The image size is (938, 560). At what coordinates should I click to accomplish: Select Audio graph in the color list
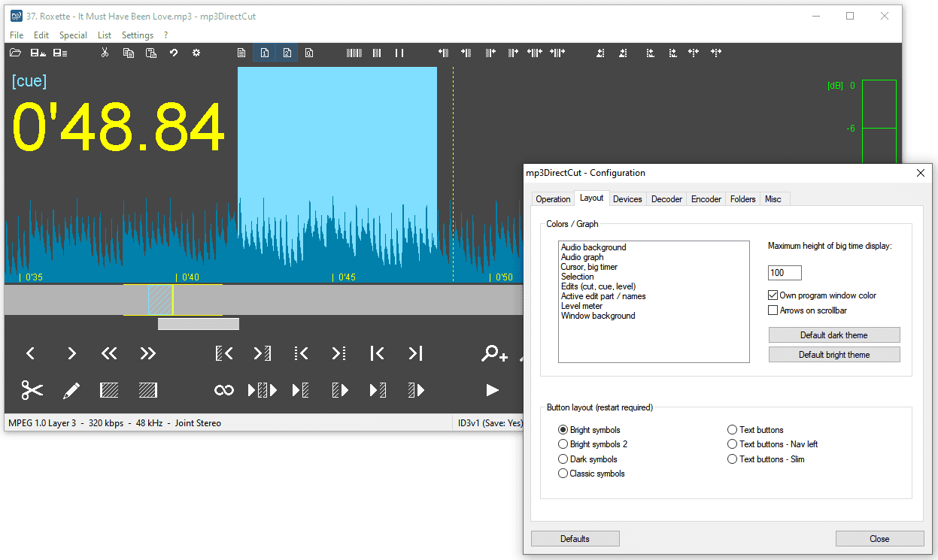click(x=582, y=257)
